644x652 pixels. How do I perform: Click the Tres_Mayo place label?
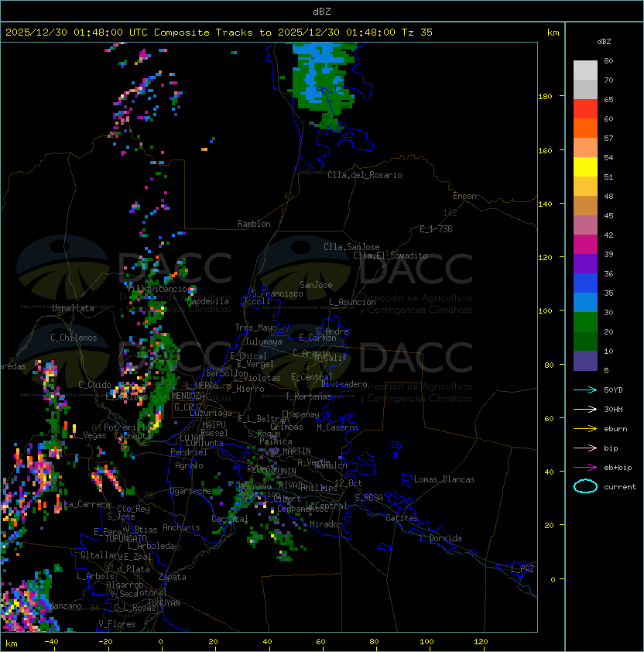click(255, 328)
